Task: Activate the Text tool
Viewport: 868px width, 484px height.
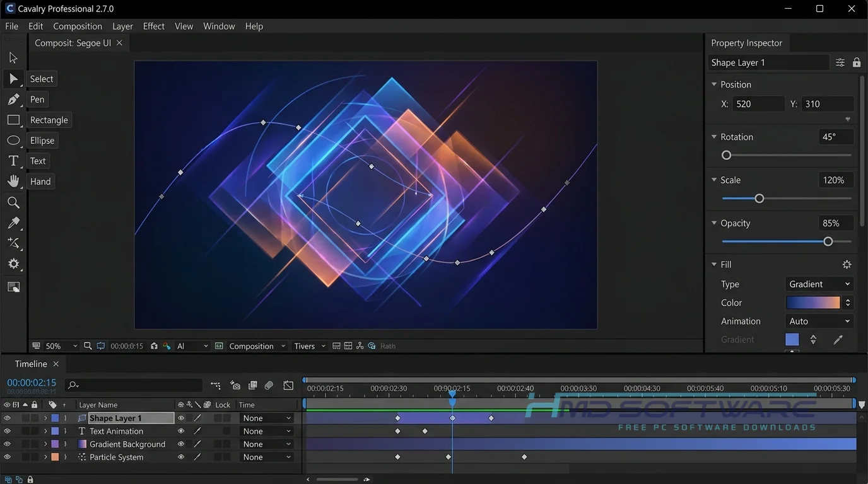Action: (x=13, y=161)
